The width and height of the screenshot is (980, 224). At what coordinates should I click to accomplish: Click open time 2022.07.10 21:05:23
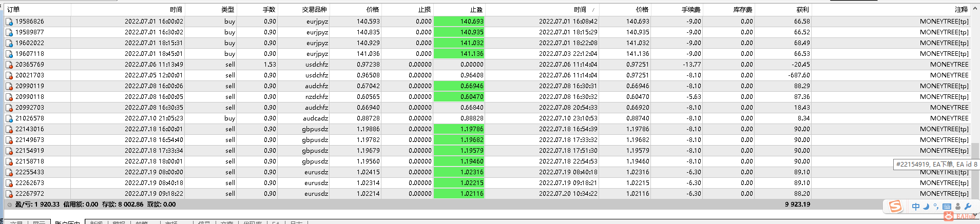pos(154,118)
